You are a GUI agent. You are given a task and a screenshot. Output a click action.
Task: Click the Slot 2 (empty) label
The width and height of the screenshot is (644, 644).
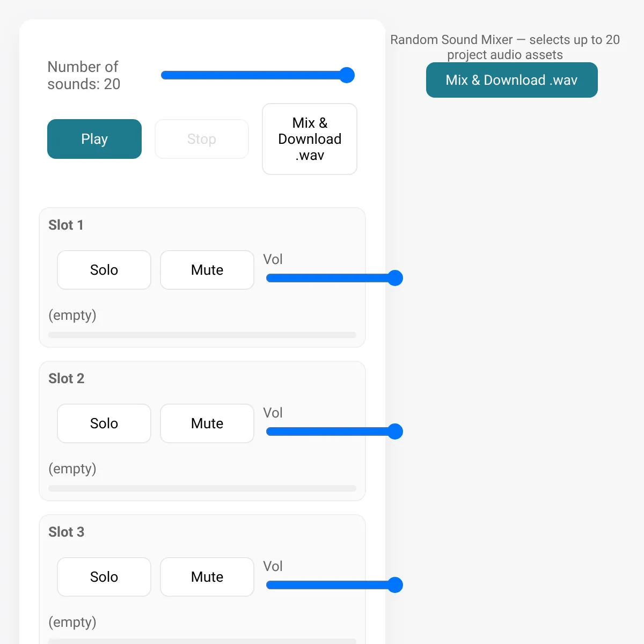(x=72, y=469)
